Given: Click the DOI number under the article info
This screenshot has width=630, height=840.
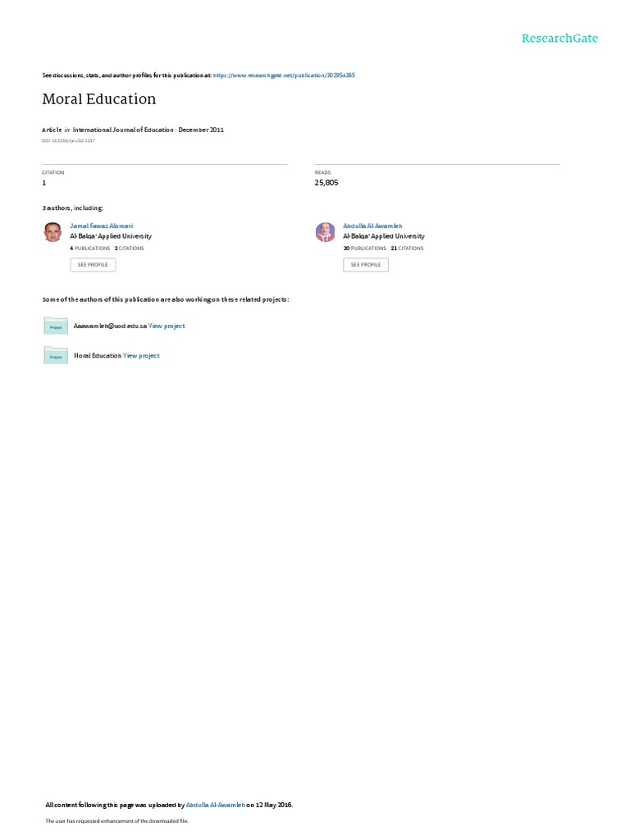Looking at the screenshot, I should click(x=68, y=141).
